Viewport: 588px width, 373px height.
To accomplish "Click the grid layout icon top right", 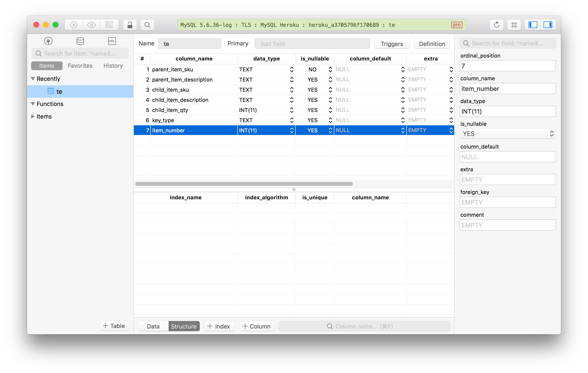I will pyautogui.click(x=514, y=24).
